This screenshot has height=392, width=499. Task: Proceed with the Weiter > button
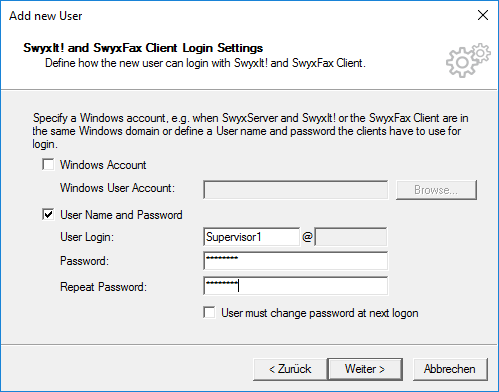point(365,369)
